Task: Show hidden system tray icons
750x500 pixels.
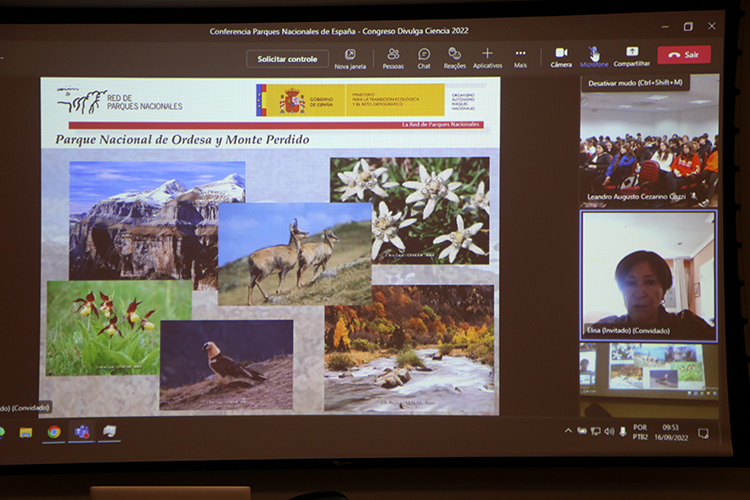Action: (x=568, y=431)
